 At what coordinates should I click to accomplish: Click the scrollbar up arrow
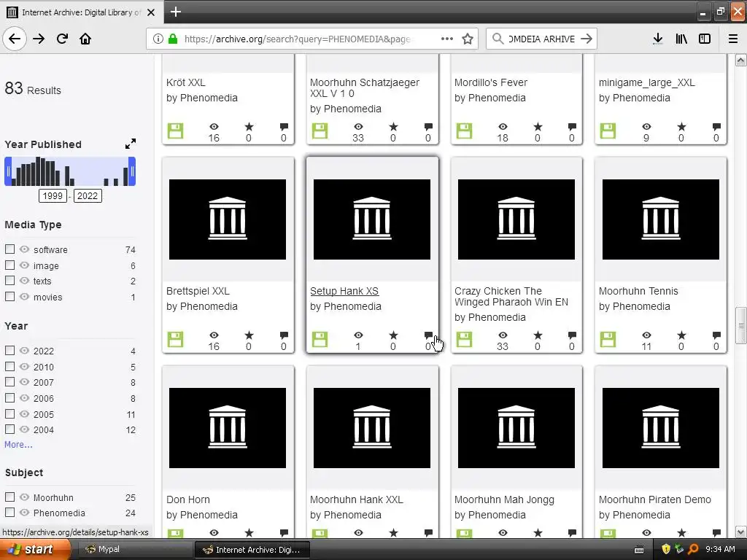(740, 61)
